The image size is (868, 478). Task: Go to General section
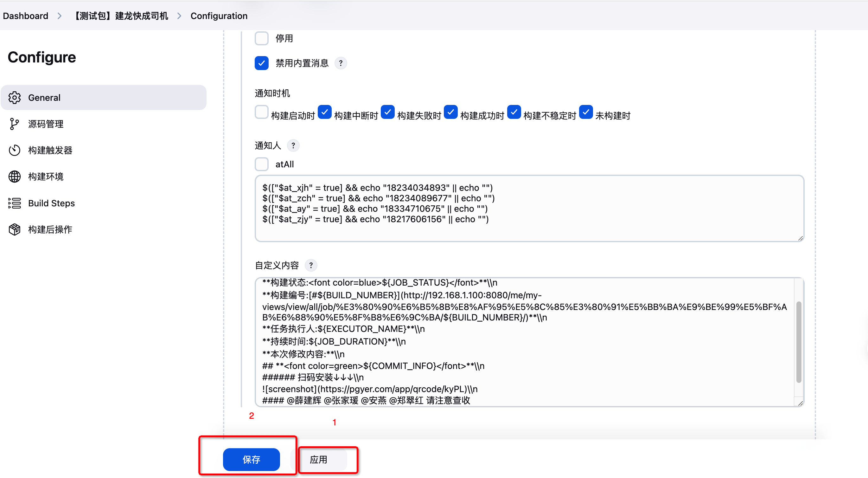[104, 98]
